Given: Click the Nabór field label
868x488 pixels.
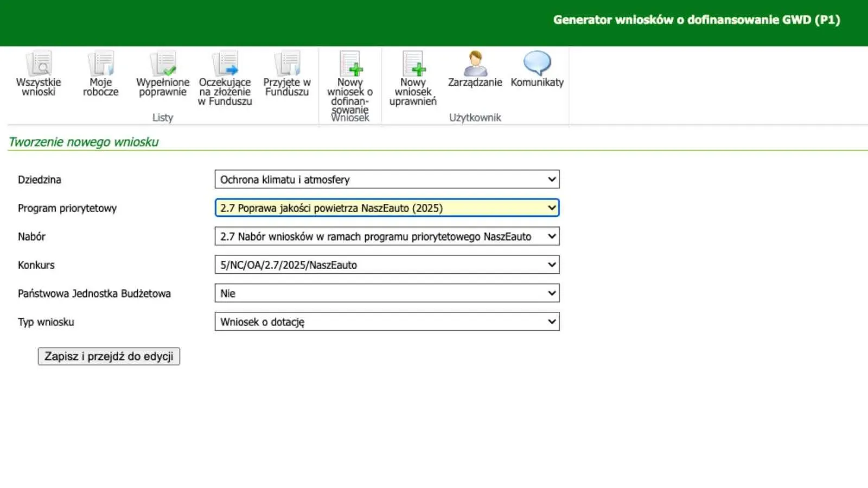Looking at the screenshot, I should click(31, 236).
